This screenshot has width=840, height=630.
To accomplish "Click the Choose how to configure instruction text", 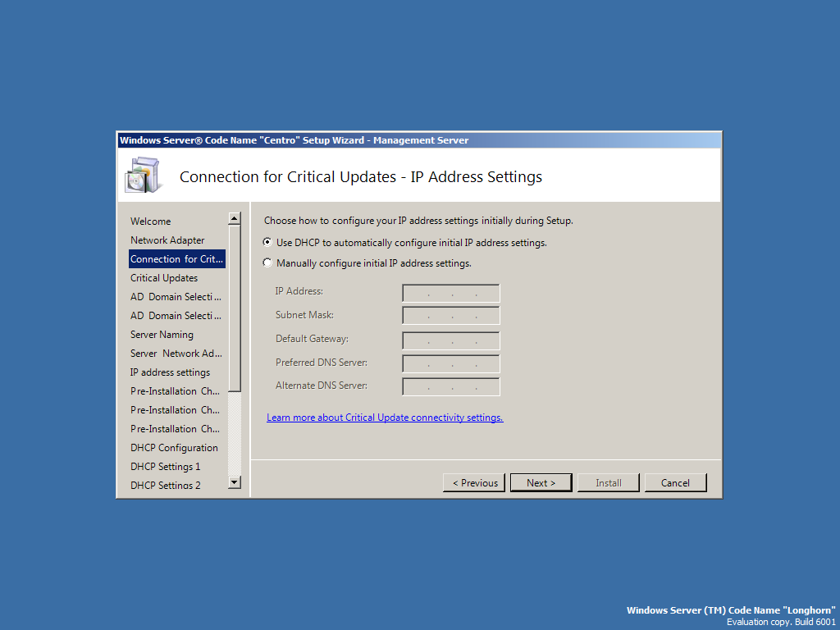I will [x=418, y=221].
